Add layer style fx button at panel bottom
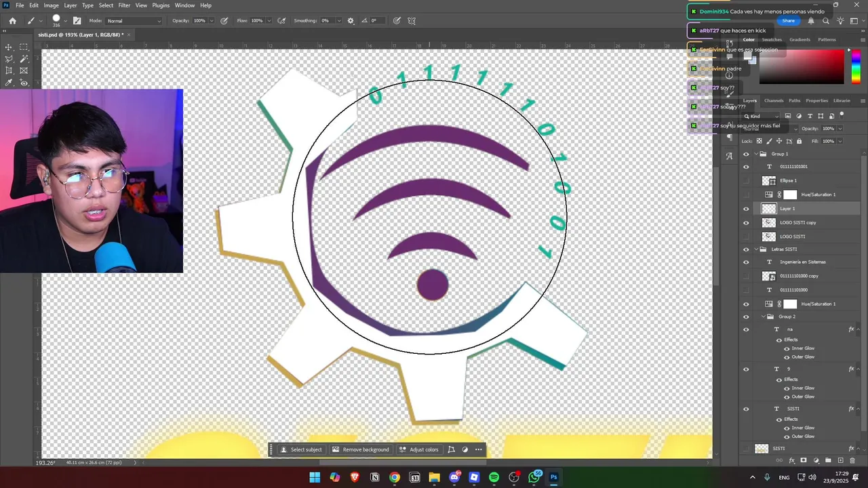The width and height of the screenshot is (868, 488). (x=791, y=461)
